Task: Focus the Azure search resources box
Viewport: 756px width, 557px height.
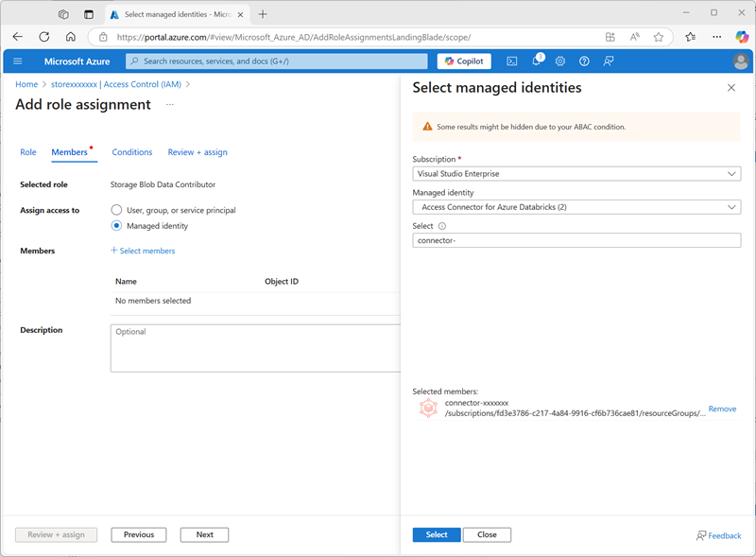Action: click(x=277, y=61)
